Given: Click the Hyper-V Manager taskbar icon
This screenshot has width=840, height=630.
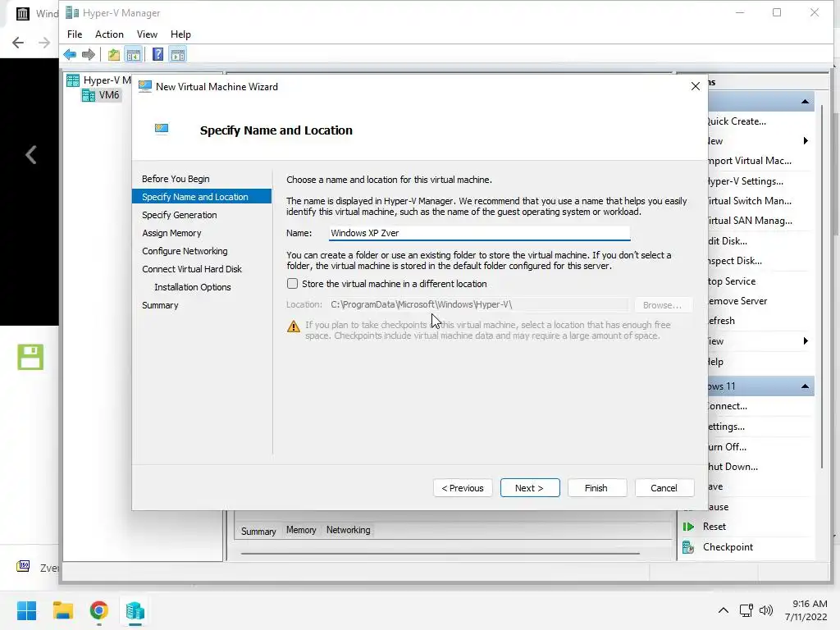Looking at the screenshot, I should pos(135,610).
